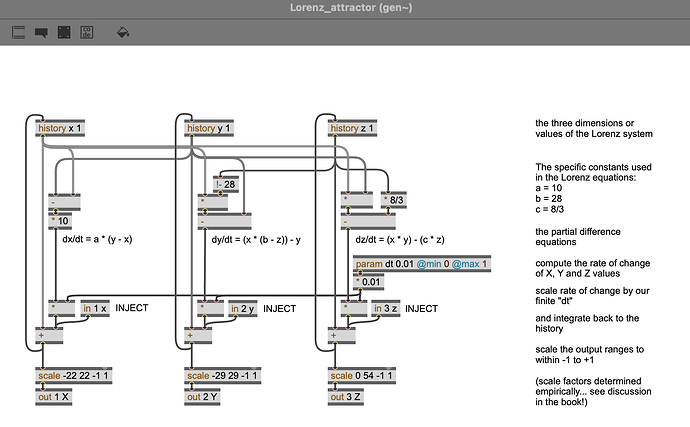Select the subtract object above 'dz/dt' comment
Image resolution: width=690 pixels, height=427 pixels.
point(368,221)
